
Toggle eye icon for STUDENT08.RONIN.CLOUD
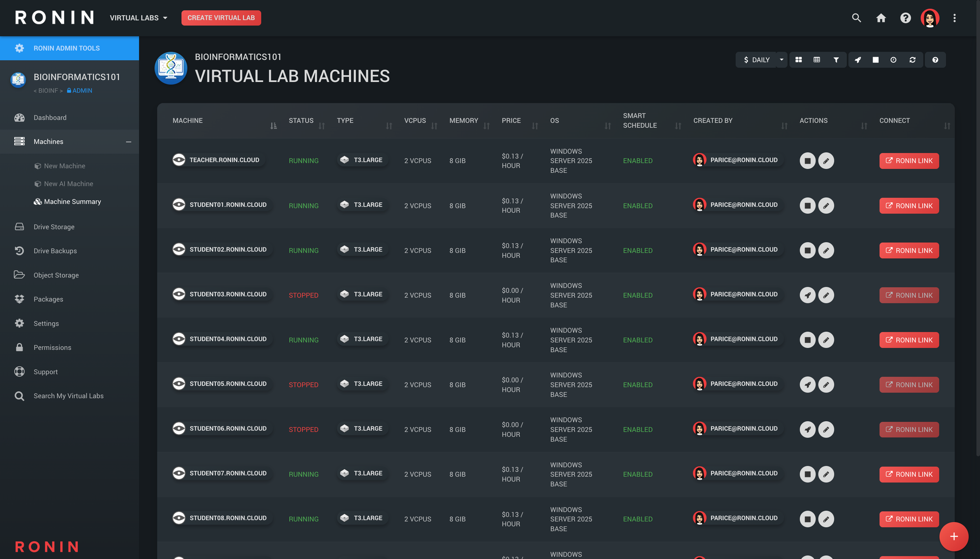[x=179, y=518]
